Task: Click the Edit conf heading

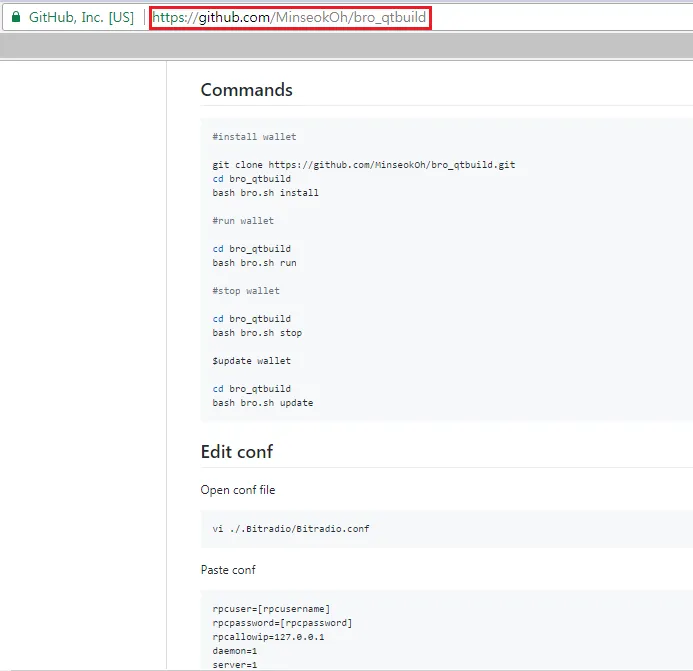Action: [236, 452]
